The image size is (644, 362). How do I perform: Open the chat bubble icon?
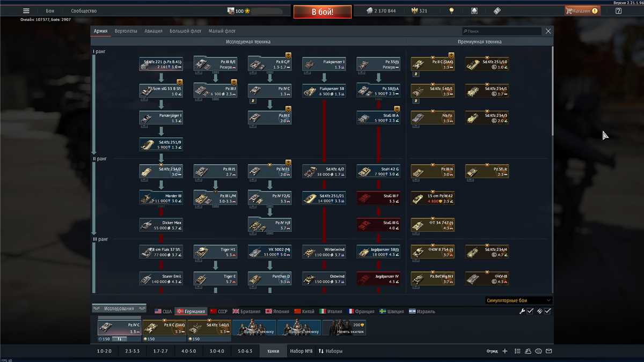(x=538, y=351)
